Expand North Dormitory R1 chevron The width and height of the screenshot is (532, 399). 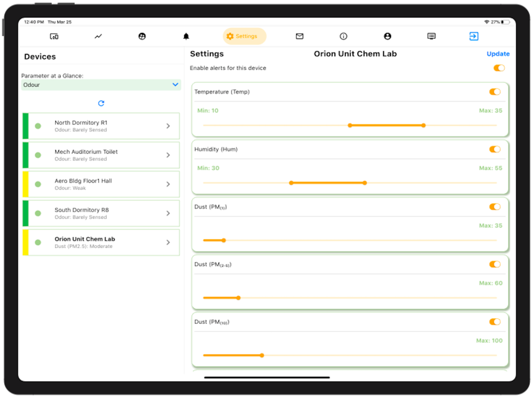[x=168, y=126]
